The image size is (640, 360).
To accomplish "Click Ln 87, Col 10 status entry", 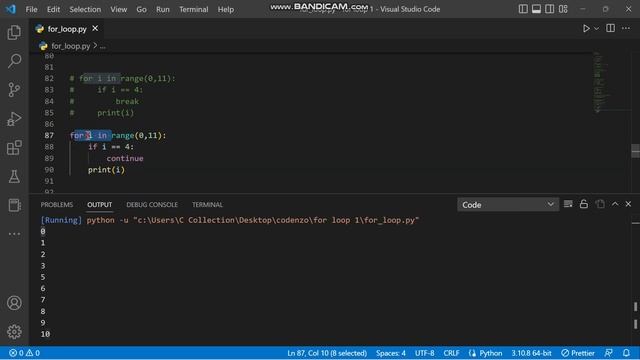I will click(327, 353).
